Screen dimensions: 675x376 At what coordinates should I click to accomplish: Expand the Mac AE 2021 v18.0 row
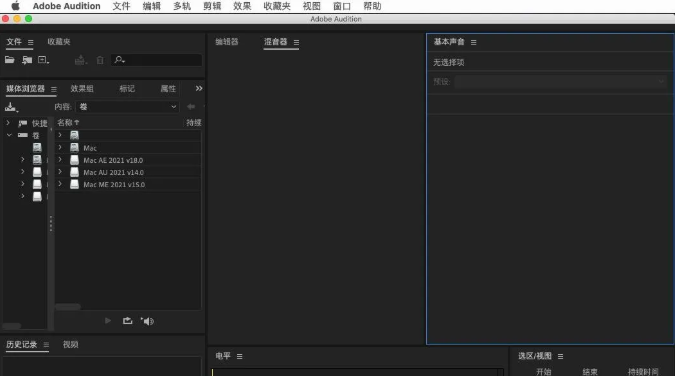[60, 160]
